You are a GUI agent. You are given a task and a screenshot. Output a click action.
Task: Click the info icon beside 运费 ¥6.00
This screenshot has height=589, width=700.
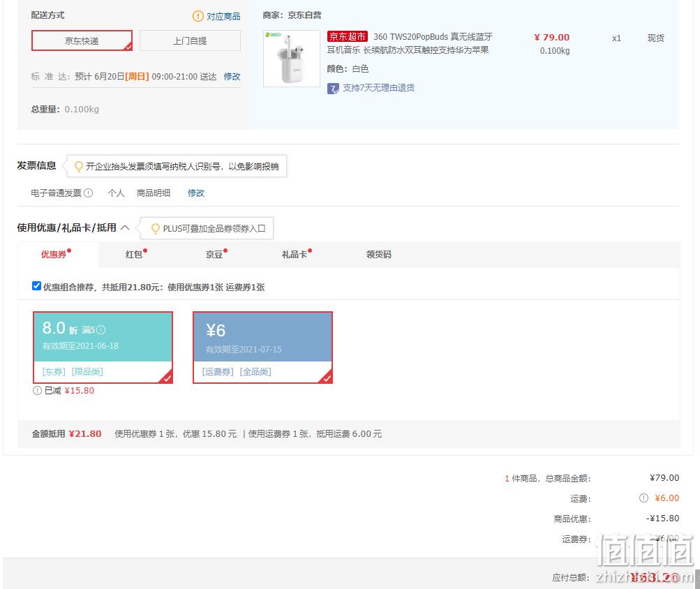pyautogui.click(x=643, y=498)
